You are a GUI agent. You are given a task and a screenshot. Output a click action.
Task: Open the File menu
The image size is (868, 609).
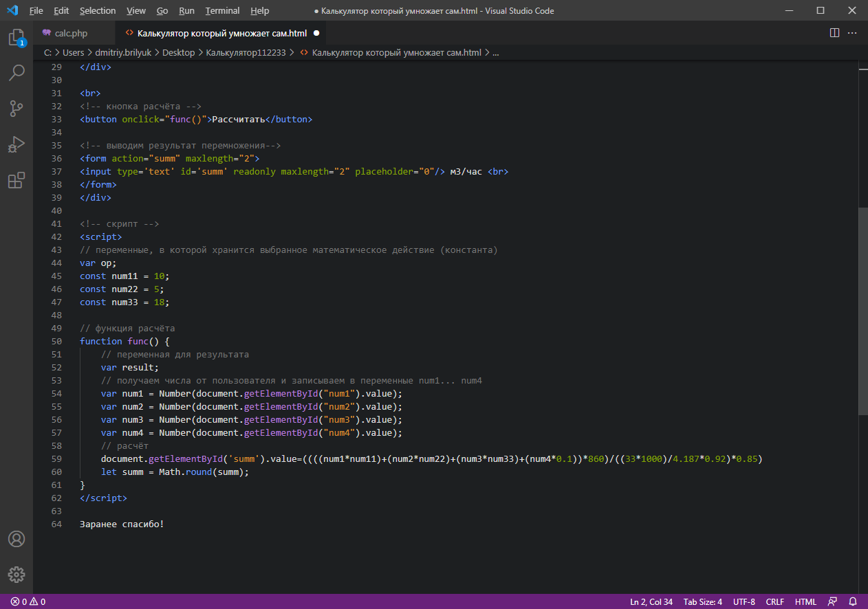pyautogui.click(x=36, y=10)
